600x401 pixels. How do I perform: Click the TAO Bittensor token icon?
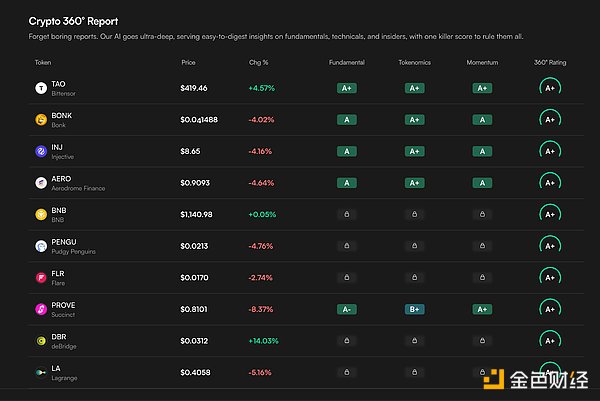pyautogui.click(x=41, y=88)
